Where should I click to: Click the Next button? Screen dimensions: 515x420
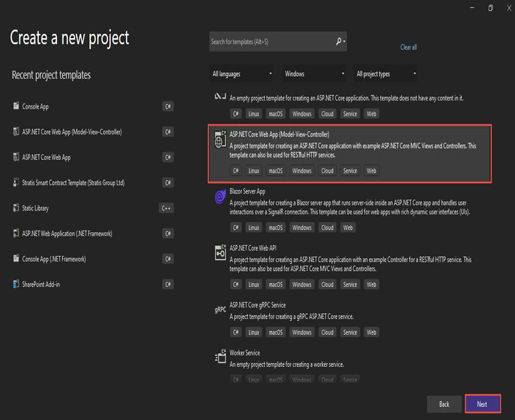(482, 404)
